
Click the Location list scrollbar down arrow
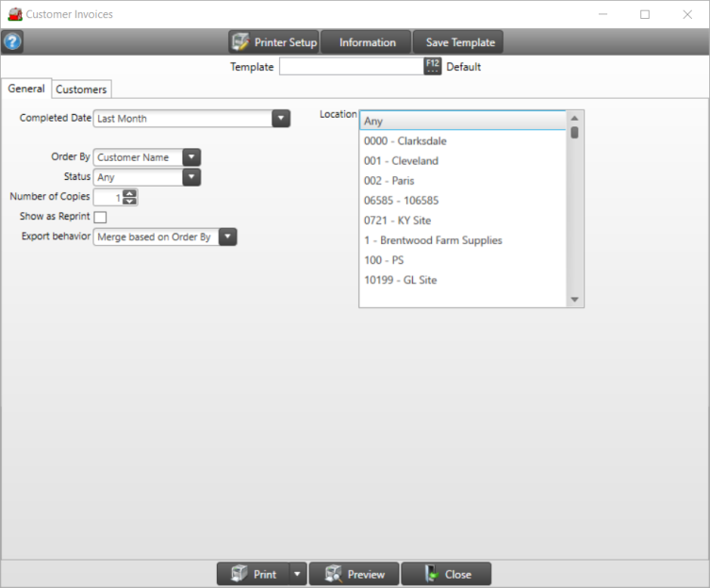pos(574,300)
